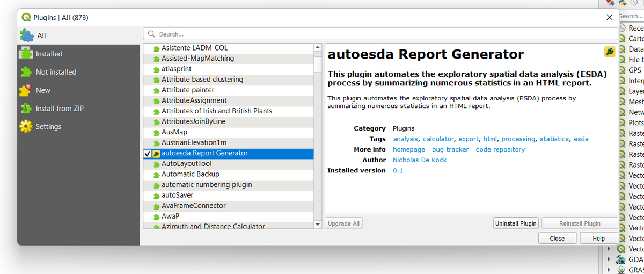
Task: Open the esda tag link
Action: point(581,139)
